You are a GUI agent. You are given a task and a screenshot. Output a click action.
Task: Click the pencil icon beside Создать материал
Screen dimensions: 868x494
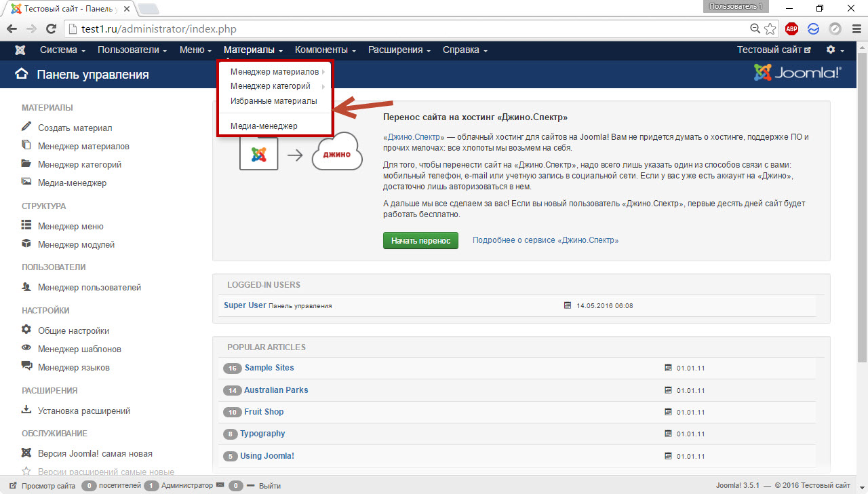(26, 127)
